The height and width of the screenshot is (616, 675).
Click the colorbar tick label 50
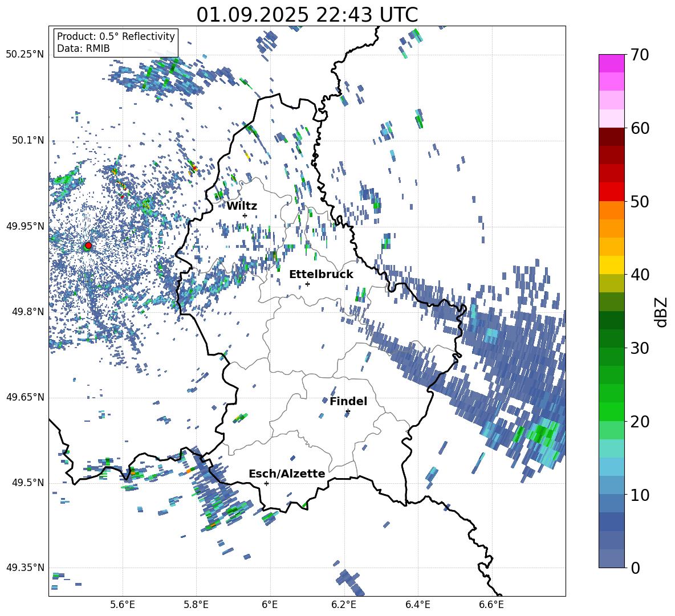(640, 201)
